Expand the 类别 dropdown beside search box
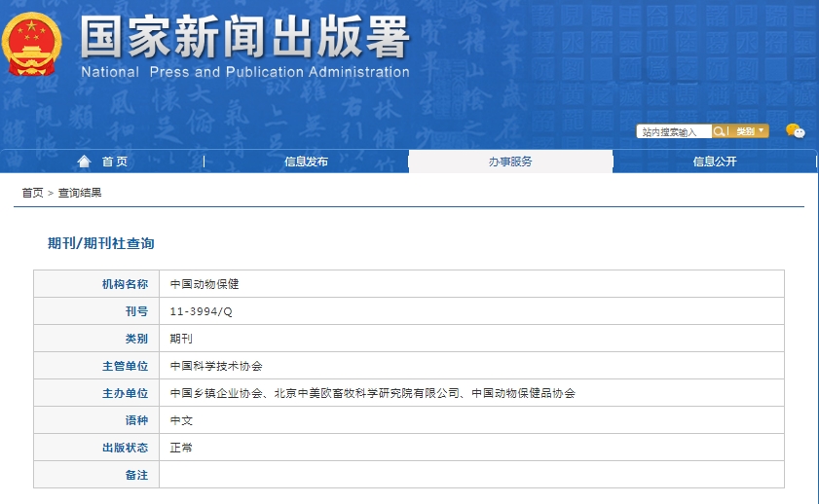This screenshot has width=819, height=504. tap(749, 131)
